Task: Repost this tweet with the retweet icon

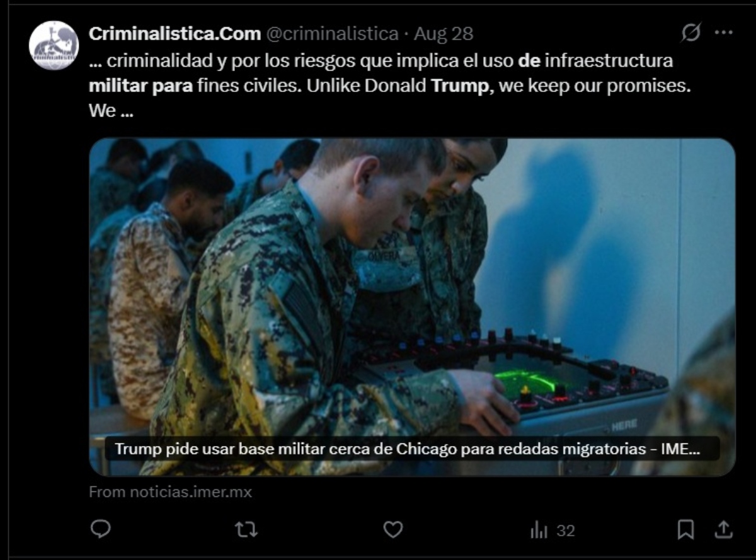Action: pyautogui.click(x=246, y=530)
